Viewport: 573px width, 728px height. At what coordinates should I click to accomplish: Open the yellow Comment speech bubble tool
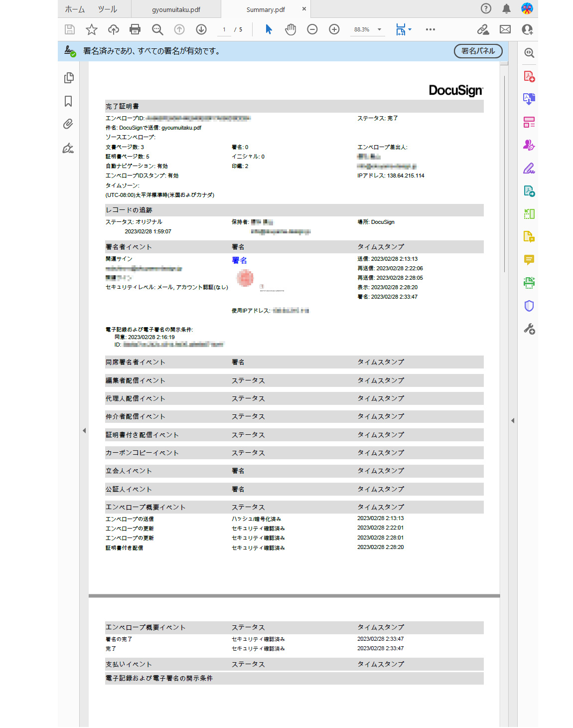click(x=529, y=260)
